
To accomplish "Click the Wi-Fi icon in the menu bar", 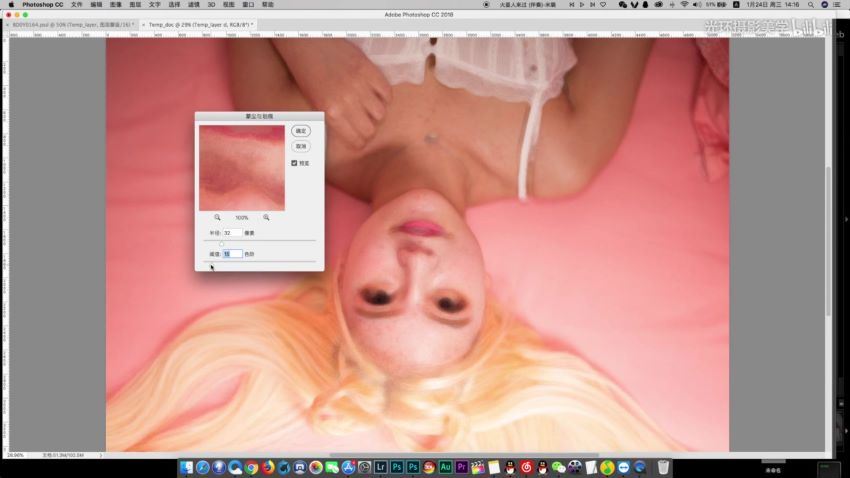I will coord(684,5).
